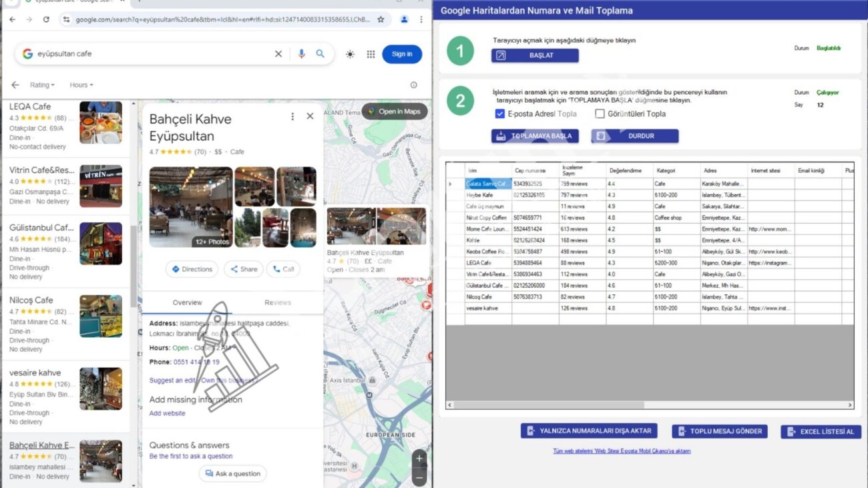Viewport: 868px width, 488px height.
Task: Click Be the first to ask a question
Action: point(191,457)
